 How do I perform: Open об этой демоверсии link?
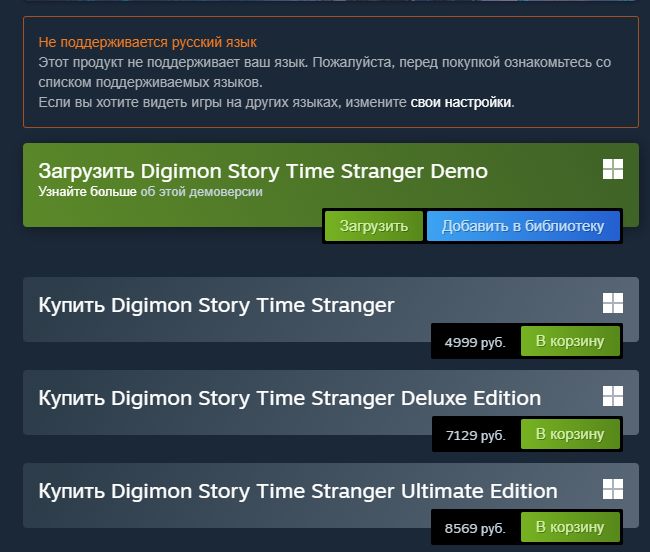pos(201,192)
